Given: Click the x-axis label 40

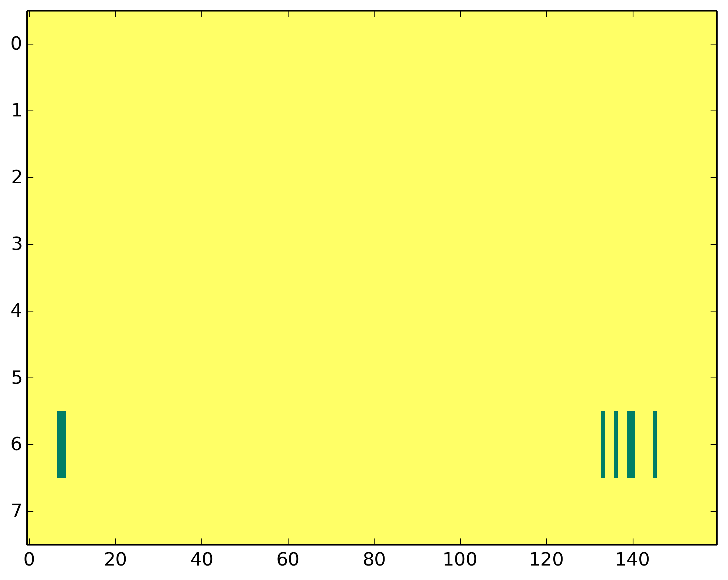Looking at the screenshot, I should click(x=202, y=560).
